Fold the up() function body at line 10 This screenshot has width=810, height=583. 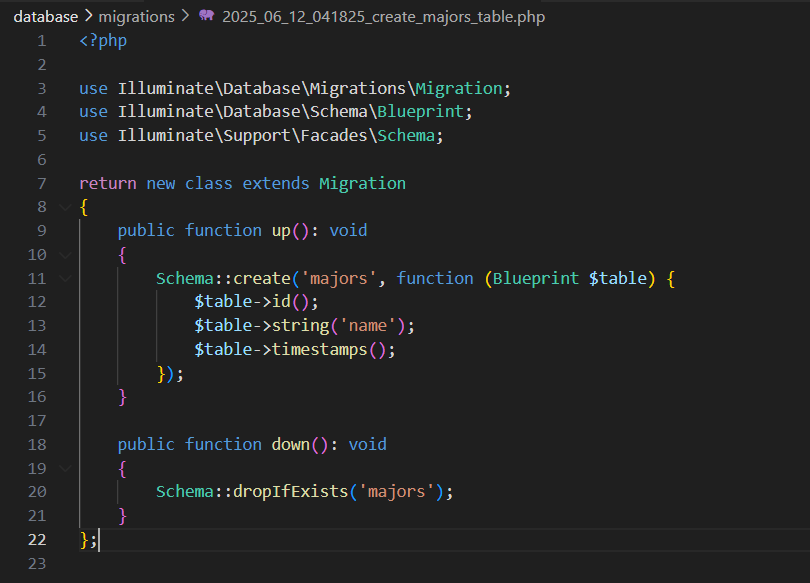pos(65,255)
